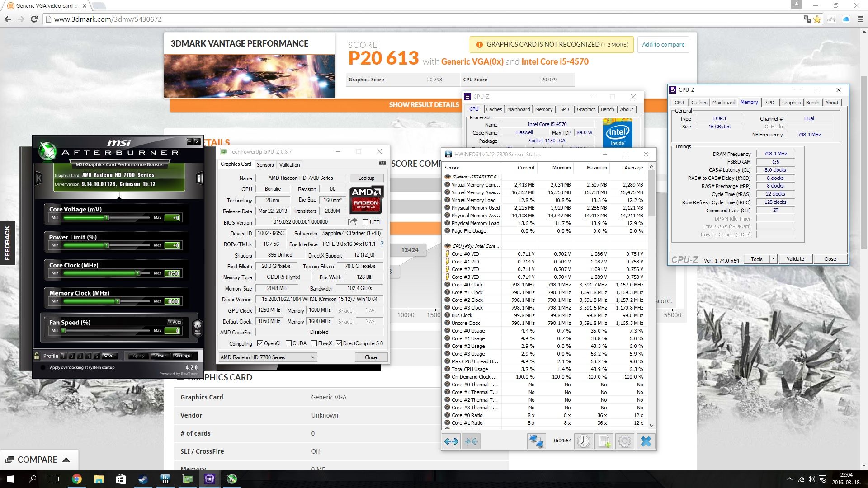Click the HWiNFO collapse columns arrows icon
868x488 pixels.
(471, 441)
